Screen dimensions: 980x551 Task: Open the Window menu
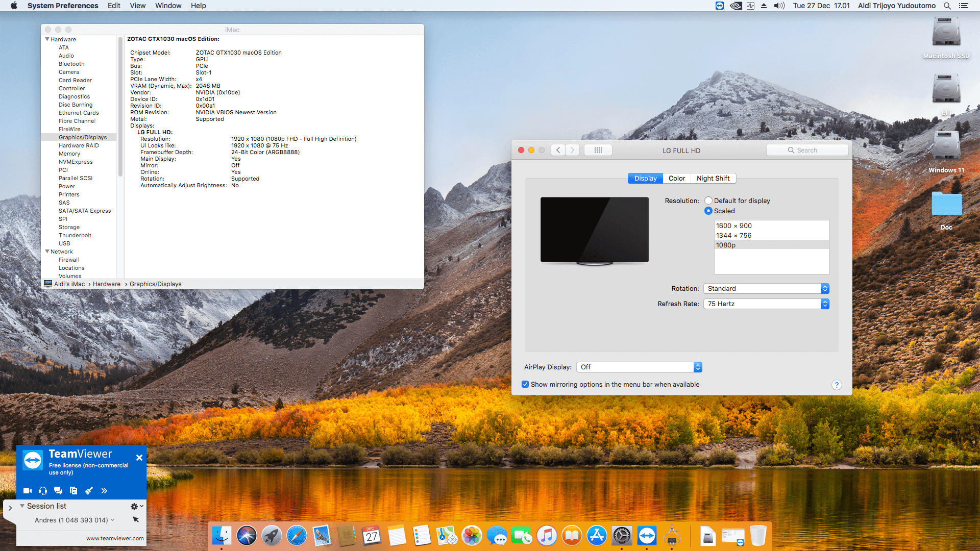(x=168, y=6)
